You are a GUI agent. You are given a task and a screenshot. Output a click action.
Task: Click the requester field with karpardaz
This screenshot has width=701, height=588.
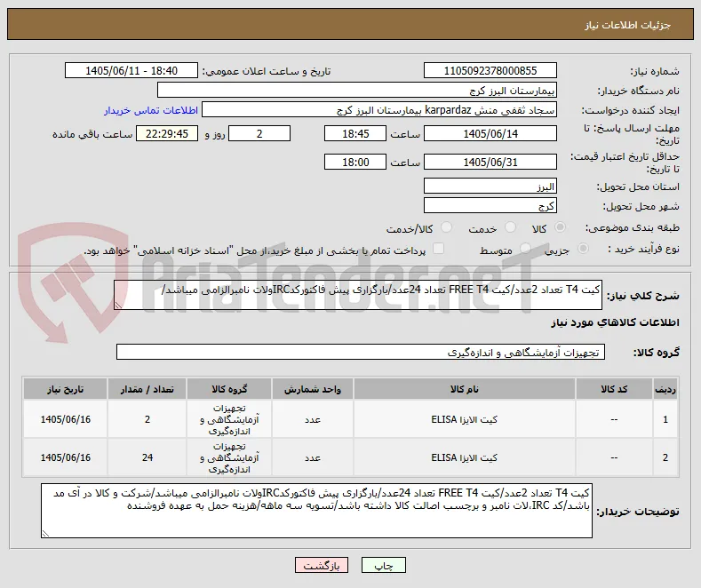379,110
